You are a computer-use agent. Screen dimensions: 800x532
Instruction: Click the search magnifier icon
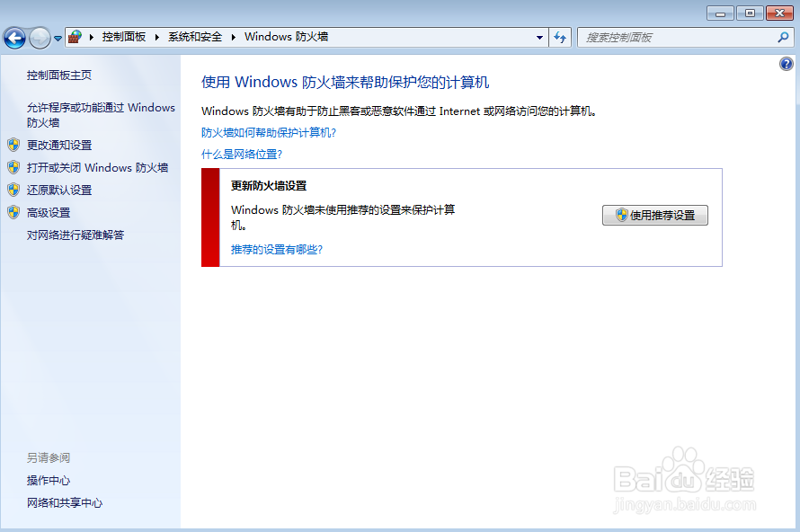[x=783, y=37]
